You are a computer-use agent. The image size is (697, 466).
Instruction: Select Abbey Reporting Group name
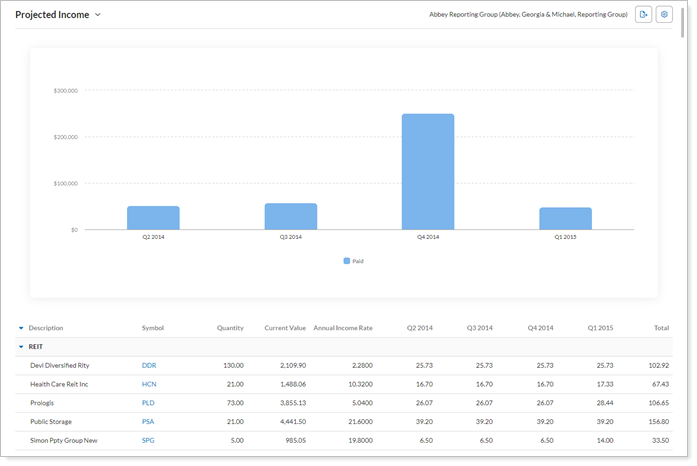527,15
